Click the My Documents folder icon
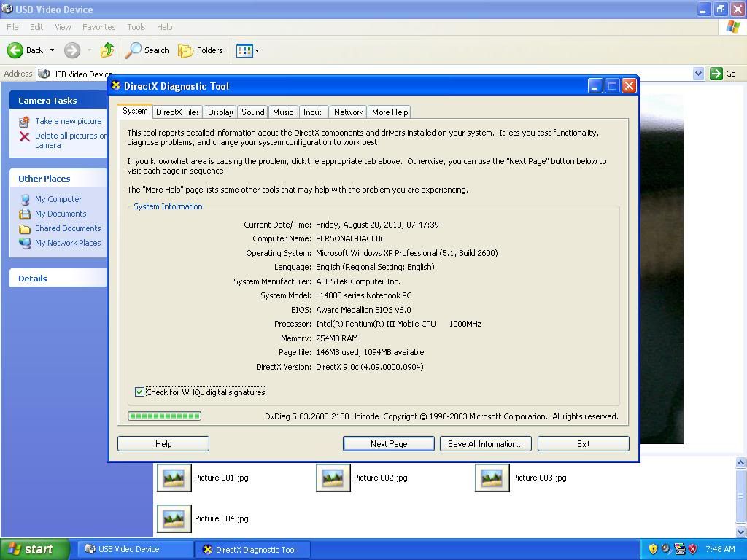Viewport: 747px width, 560px height. tap(25, 214)
